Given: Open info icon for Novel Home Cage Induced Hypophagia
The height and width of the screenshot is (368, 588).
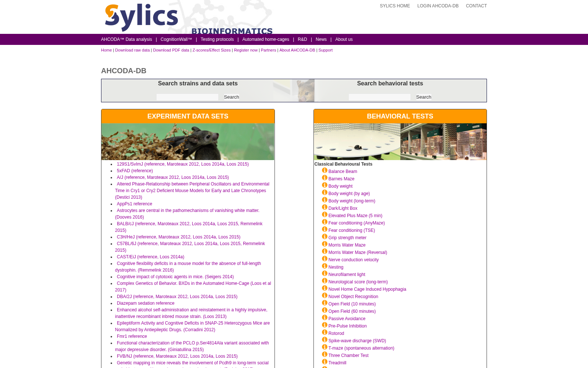Looking at the screenshot, I should [x=325, y=288].
